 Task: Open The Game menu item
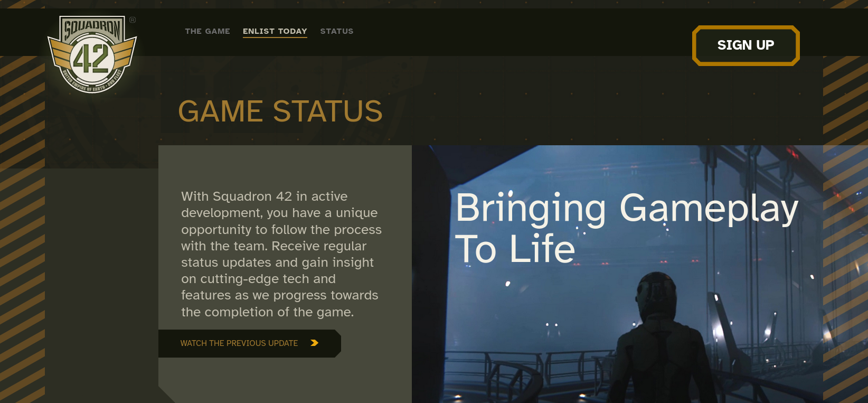[x=207, y=31]
